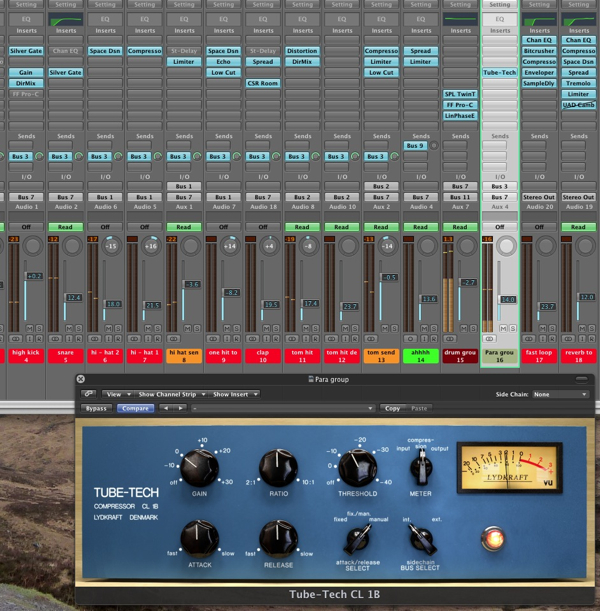Click the ATTACK knob

coord(199,539)
